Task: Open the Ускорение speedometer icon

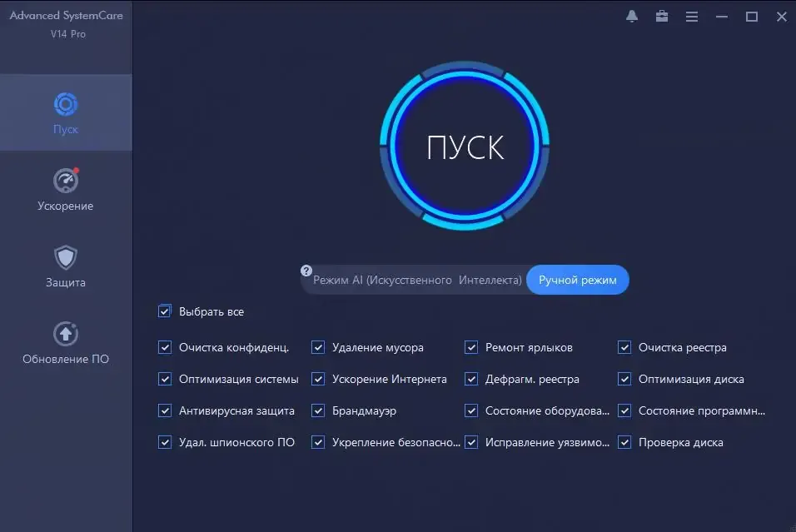Action: [66, 180]
